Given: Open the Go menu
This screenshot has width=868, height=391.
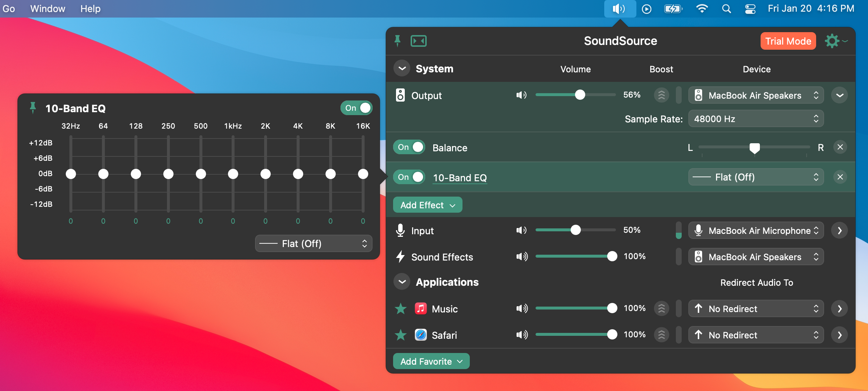Looking at the screenshot, I should pos(9,8).
